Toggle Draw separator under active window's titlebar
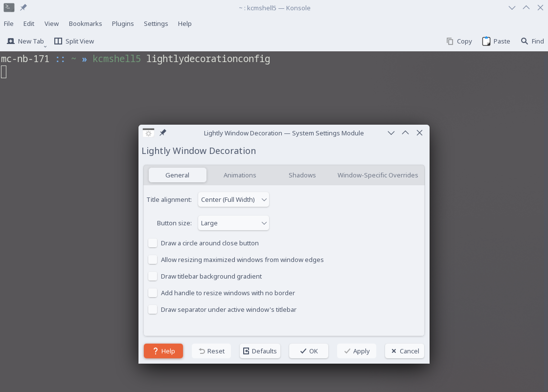The height and width of the screenshot is (392, 548). [153, 309]
